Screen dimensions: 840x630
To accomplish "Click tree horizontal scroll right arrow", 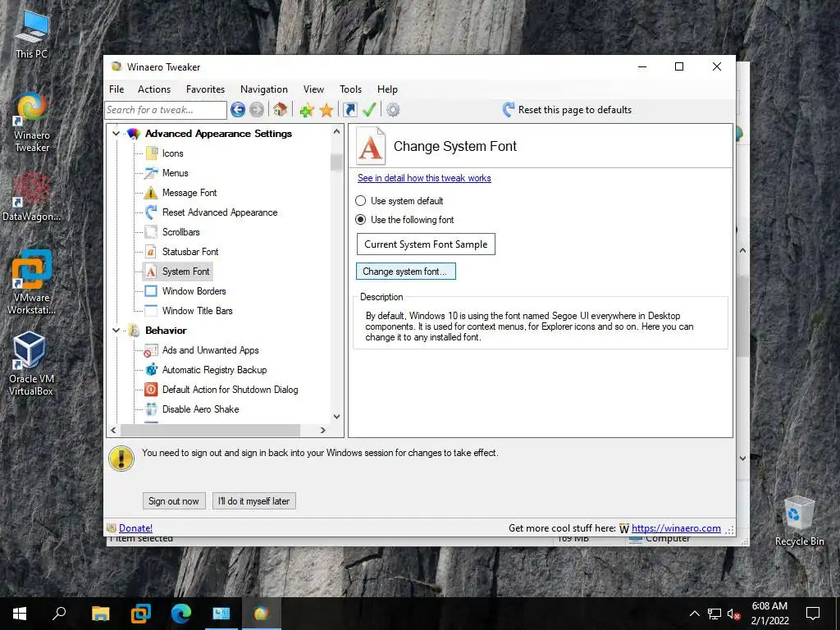I will coord(322,430).
